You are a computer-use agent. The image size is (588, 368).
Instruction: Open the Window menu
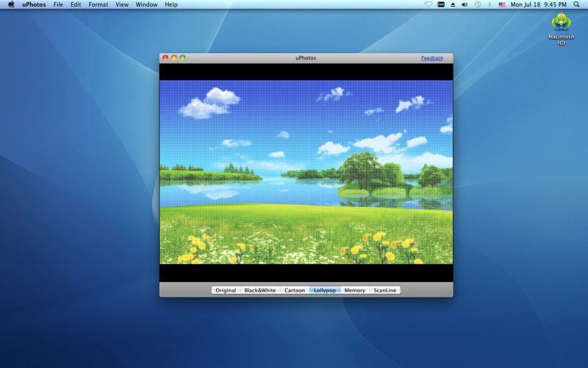(146, 4)
